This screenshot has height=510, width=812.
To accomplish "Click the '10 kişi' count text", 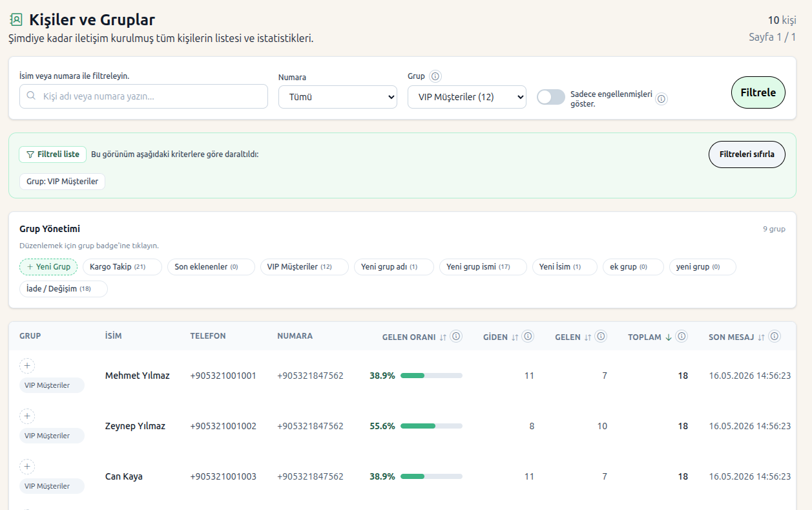I will (x=782, y=20).
